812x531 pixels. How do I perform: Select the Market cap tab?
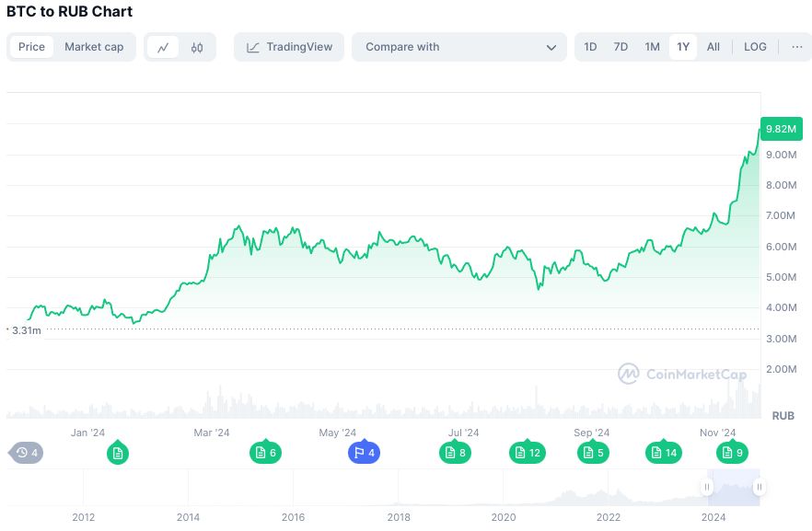point(94,47)
